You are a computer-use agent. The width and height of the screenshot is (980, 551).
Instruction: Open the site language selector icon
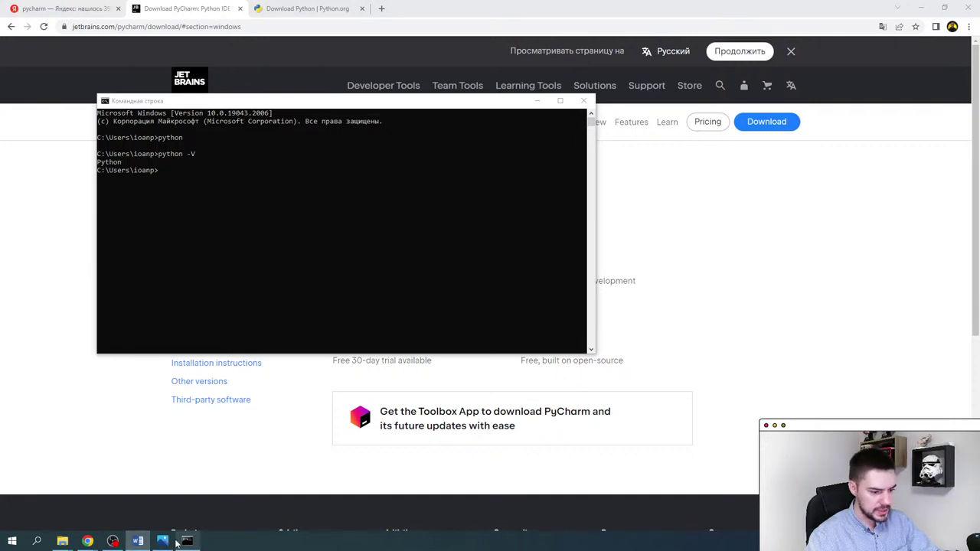tap(791, 86)
